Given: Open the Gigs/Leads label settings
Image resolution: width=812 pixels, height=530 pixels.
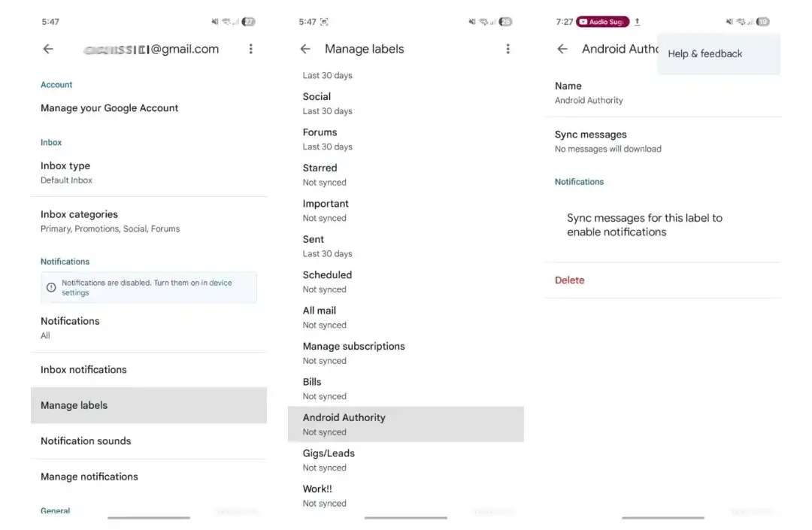Looking at the screenshot, I should pyautogui.click(x=406, y=460).
